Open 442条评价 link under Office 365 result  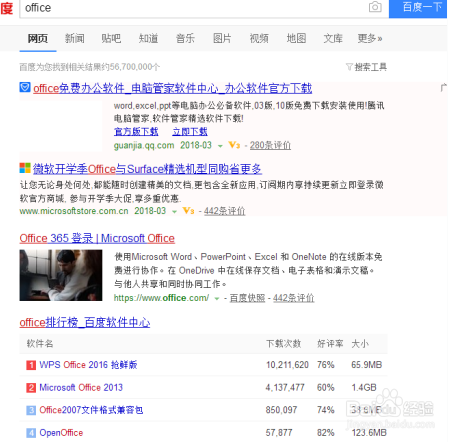(294, 298)
